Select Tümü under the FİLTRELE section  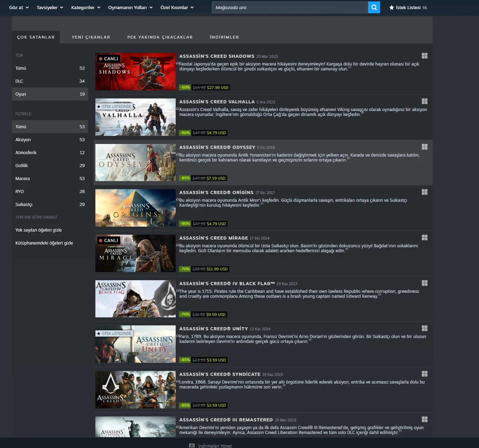50,127
